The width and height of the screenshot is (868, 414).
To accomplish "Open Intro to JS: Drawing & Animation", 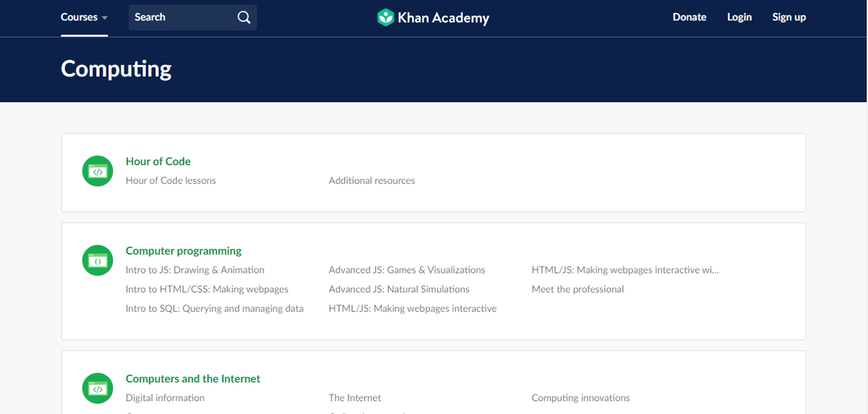I will pyautogui.click(x=195, y=270).
